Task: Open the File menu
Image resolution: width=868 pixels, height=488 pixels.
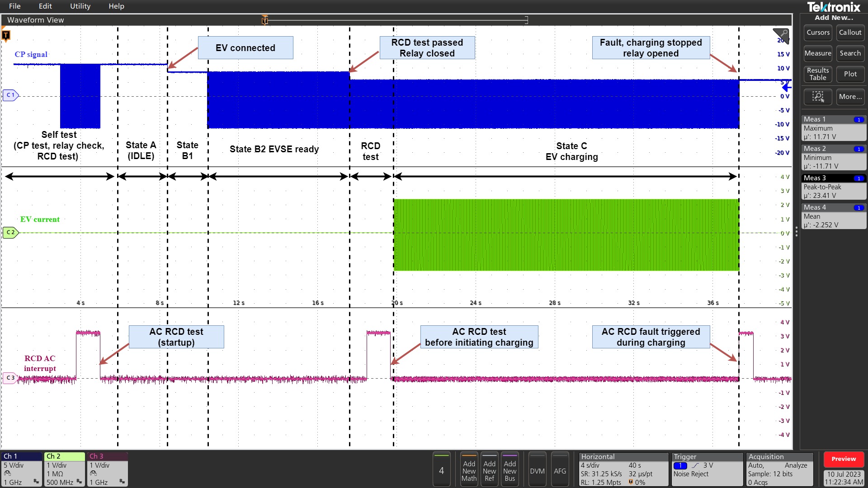Action: pos(14,6)
